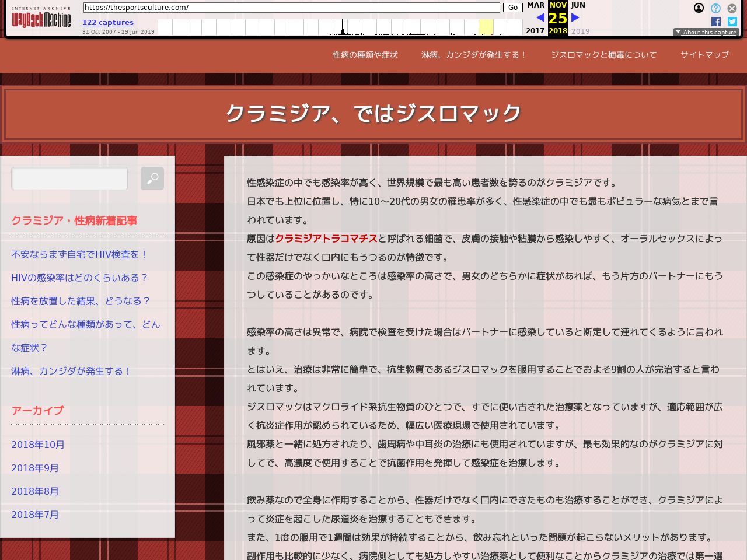Open 不安ならまず自宅でHIV検査を！ article link

coord(80,254)
